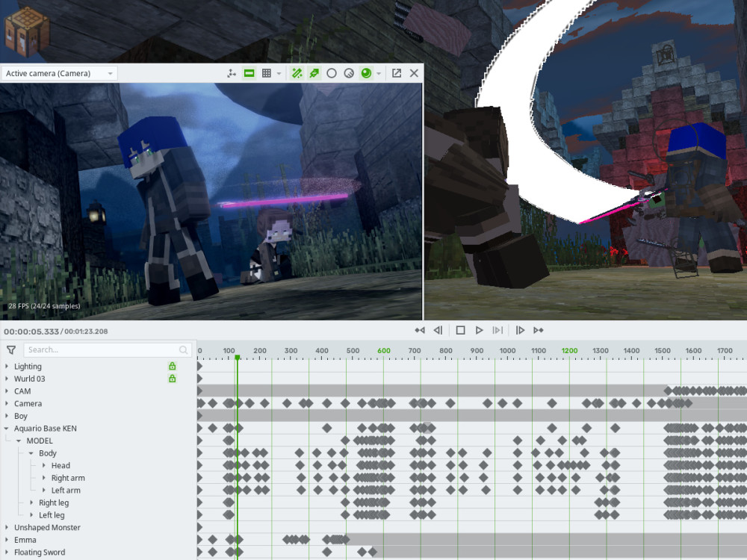Toggle the green camera preview icon in toolbar
The width and height of the screenshot is (747, 560).
pos(248,73)
